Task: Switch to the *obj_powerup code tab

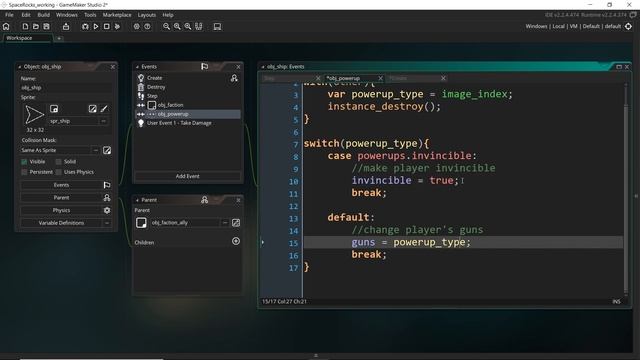Action: tap(353, 78)
